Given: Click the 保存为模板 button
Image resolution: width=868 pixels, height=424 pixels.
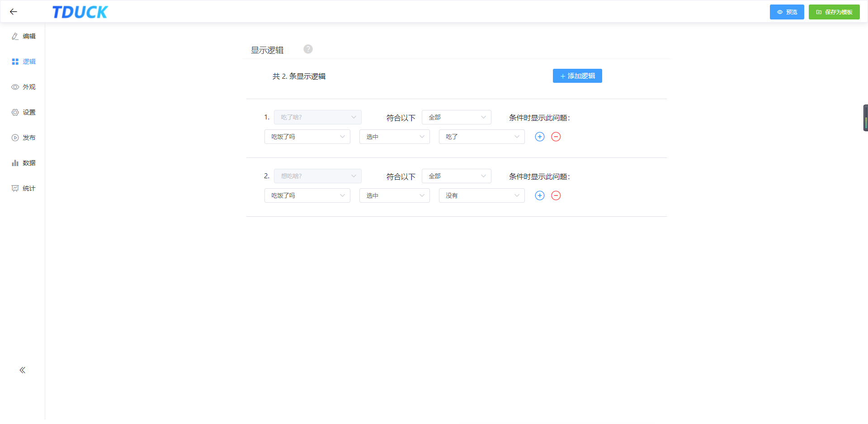Looking at the screenshot, I should 834,12.
